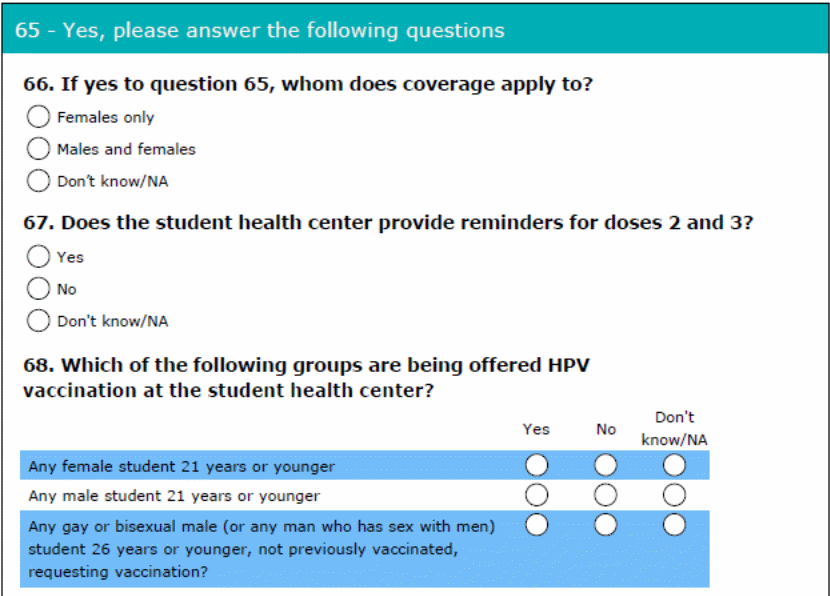Mark No for male student 21 or younger
The width and height of the screenshot is (830, 596).
pos(606,495)
